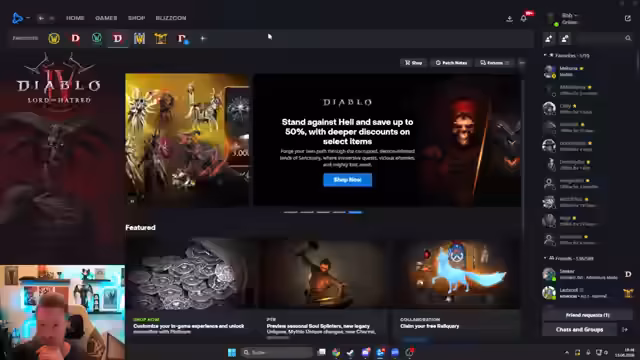The height and width of the screenshot is (360, 640).
Task: Click the Add Friend icon
Action: (x=549, y=38)
